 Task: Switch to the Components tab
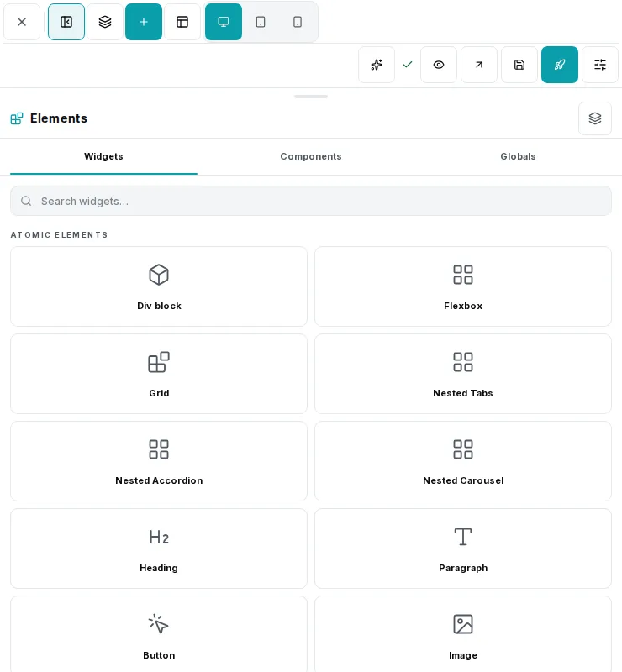[311, 156]
